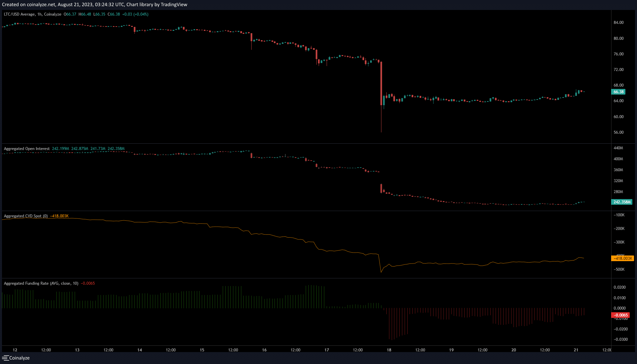This screenshot has width=637, height=364.
Task: Click the open price O66.37 in legend
Action: tap(70, 14)
